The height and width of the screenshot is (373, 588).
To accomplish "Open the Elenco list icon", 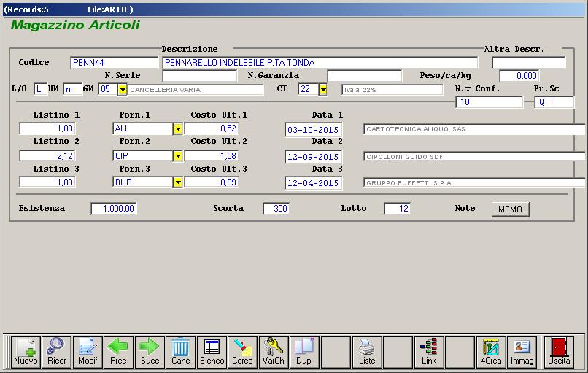I will 212,351.
